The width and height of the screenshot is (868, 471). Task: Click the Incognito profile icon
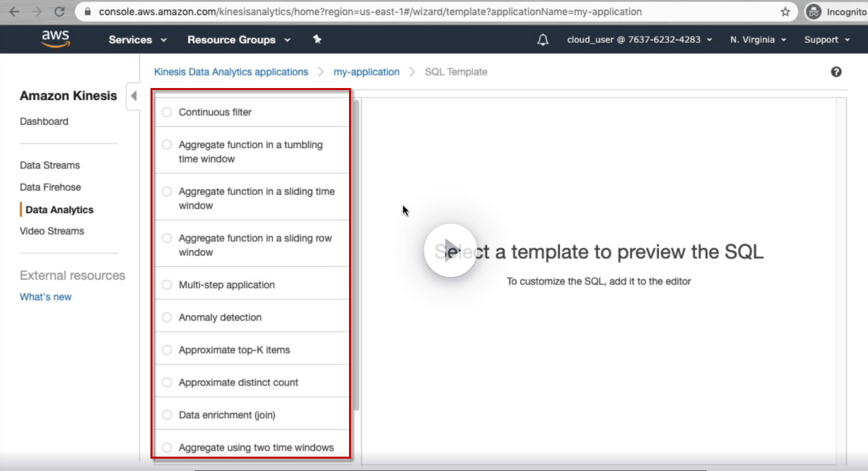(x=813, y=12)
